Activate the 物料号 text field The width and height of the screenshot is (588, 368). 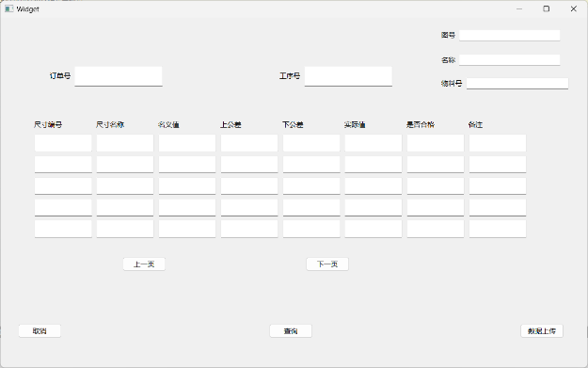point(517,83)
